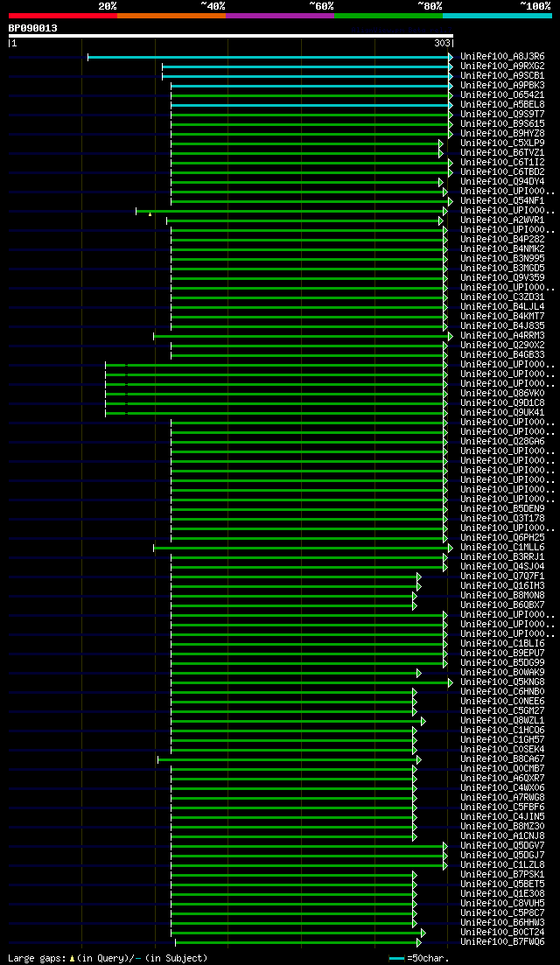Open the UniRef100_Q6PH25 hit label

click(x=502, y=539)
